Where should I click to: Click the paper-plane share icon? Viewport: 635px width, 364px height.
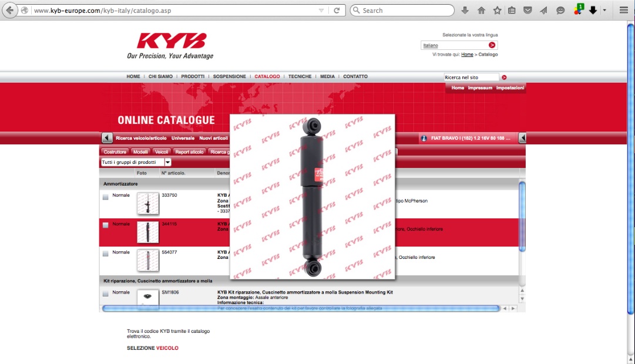tap(543, 11)
